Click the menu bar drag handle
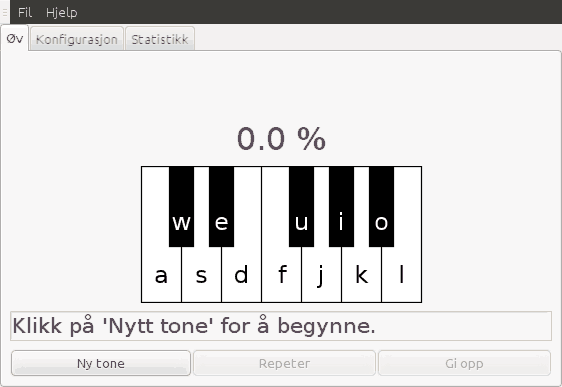This screenshot has width=562, height=387. pyautogui.click(x=5, y=12)
